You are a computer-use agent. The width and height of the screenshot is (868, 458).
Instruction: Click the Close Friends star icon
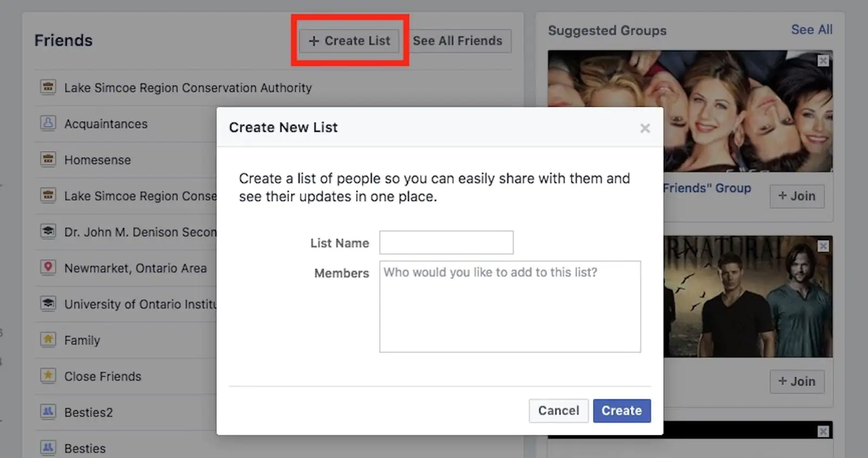pos(48,376)
